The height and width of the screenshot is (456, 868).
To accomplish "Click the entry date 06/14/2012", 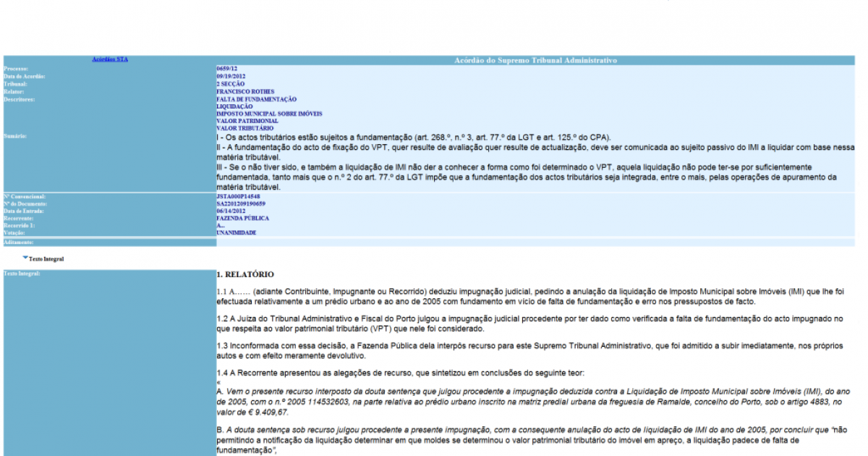I will point(232,211).
